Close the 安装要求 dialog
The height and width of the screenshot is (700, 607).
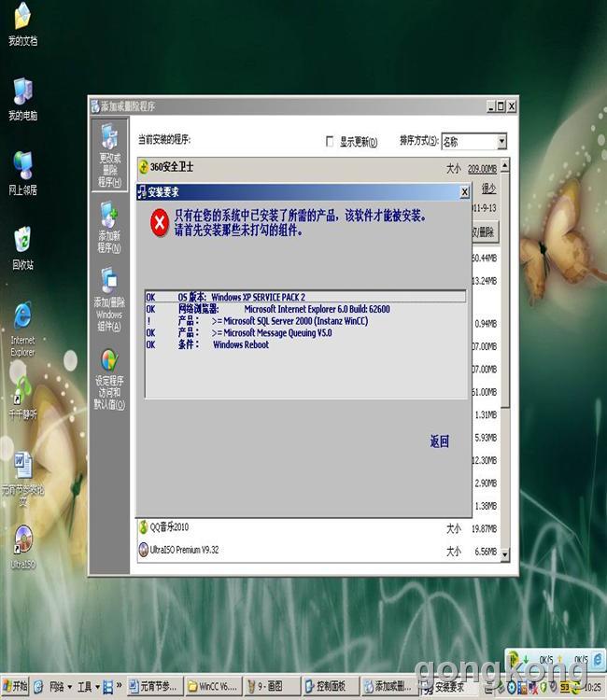pyautogui.click(x=464, y=192)
